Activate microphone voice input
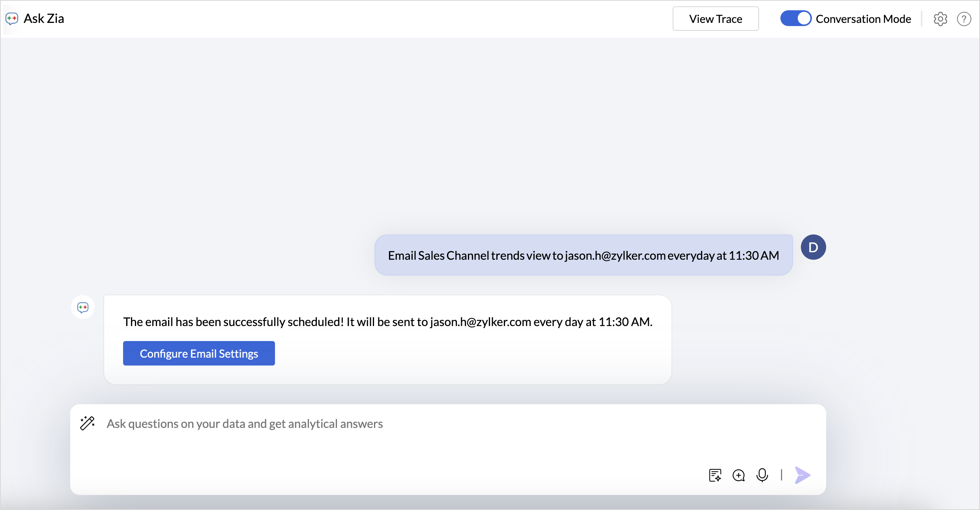The width and height of the screenshot is (980, 510). point(762,475)
